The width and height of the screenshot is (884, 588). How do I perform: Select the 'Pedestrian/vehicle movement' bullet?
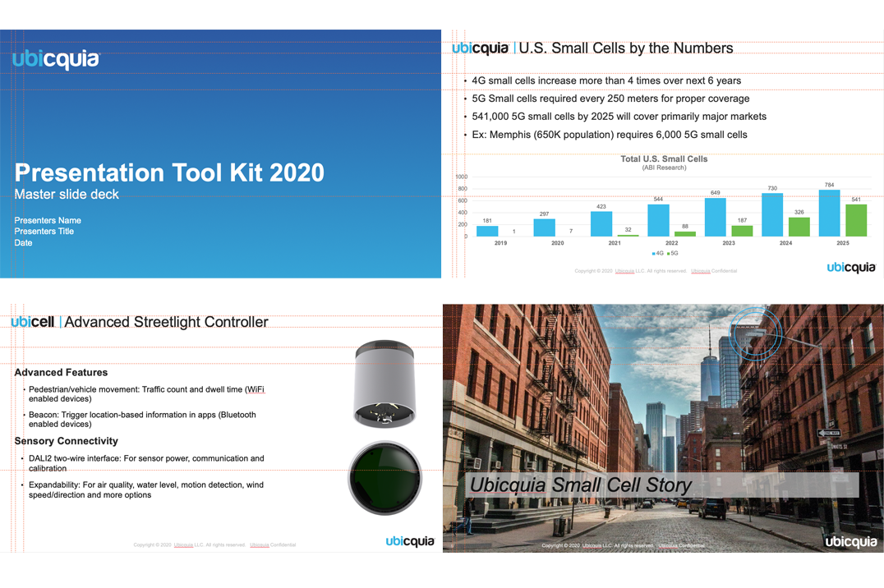click(146, 394)
